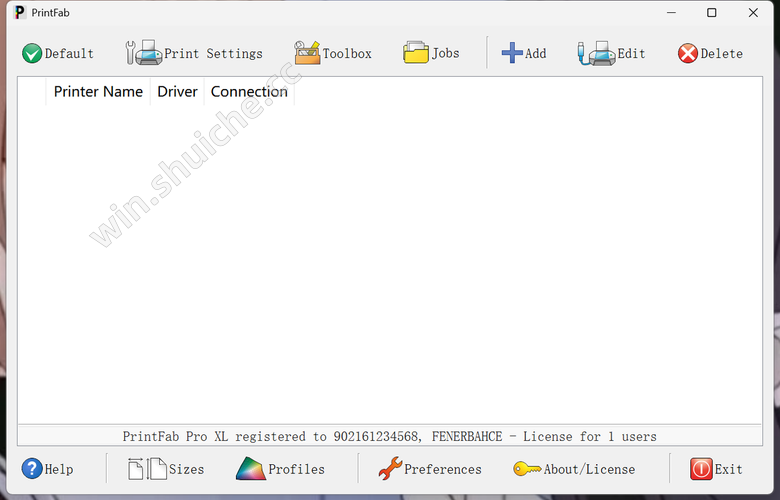780x500 pixels.
Task: Click the registration status bar text
Action: pos(390,436)
